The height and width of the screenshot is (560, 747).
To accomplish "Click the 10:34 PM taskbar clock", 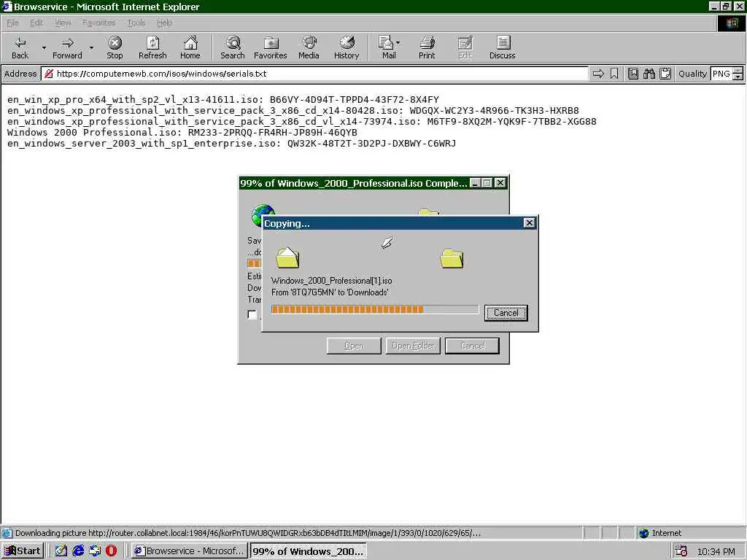I will click(716, 551).
